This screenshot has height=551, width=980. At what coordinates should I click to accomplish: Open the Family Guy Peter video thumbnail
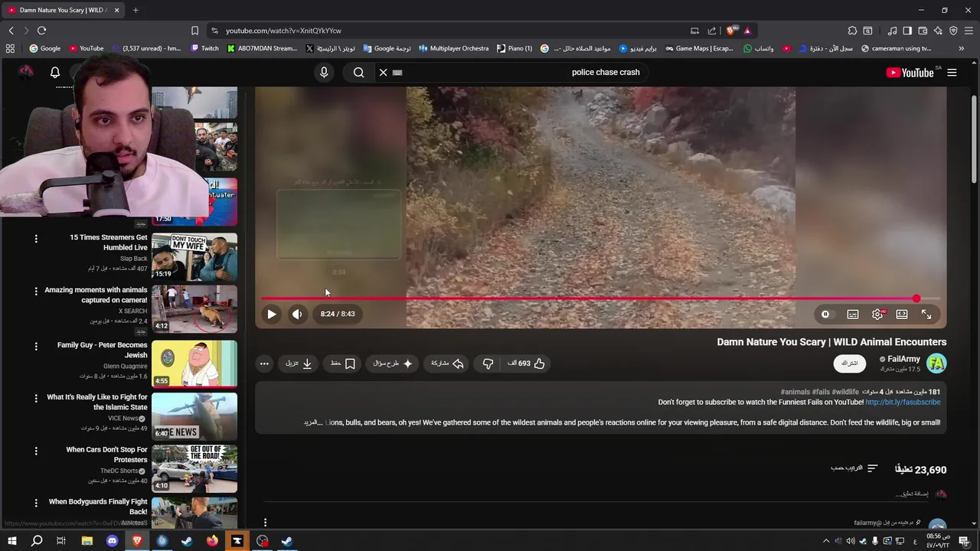[194, 364]
